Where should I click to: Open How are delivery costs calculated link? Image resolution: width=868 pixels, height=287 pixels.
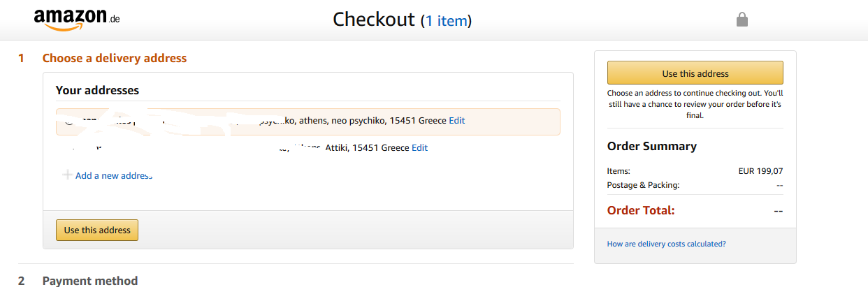point(667,244)
